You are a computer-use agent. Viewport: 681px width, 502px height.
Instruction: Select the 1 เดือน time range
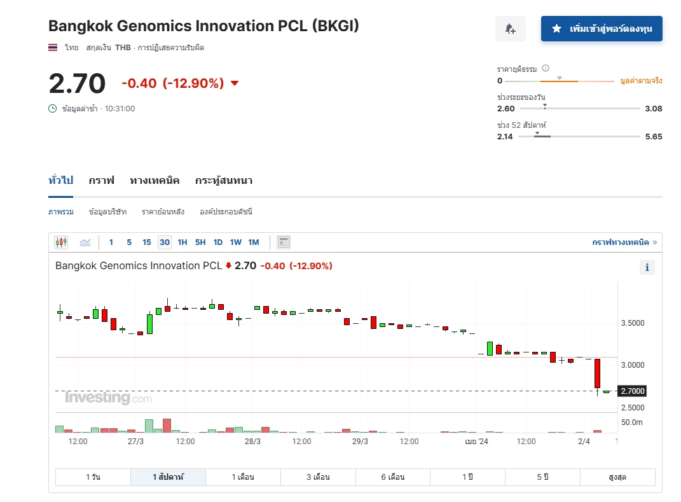click(x=243, y=477)
